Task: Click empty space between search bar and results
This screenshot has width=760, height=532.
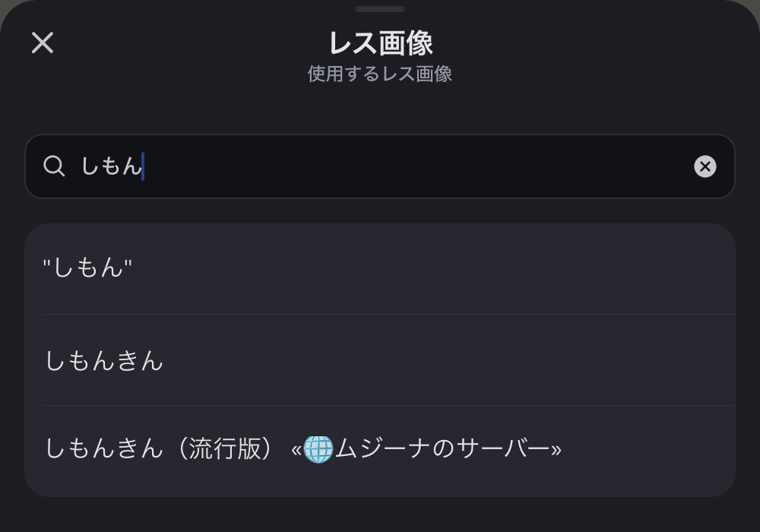Action: (x=380, y=211)
